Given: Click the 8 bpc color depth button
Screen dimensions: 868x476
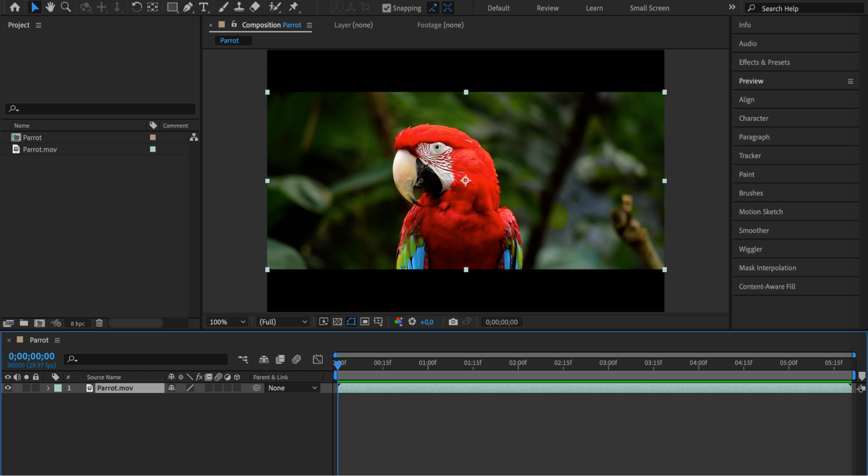Looking at the screenshot, I should point(78,324).
